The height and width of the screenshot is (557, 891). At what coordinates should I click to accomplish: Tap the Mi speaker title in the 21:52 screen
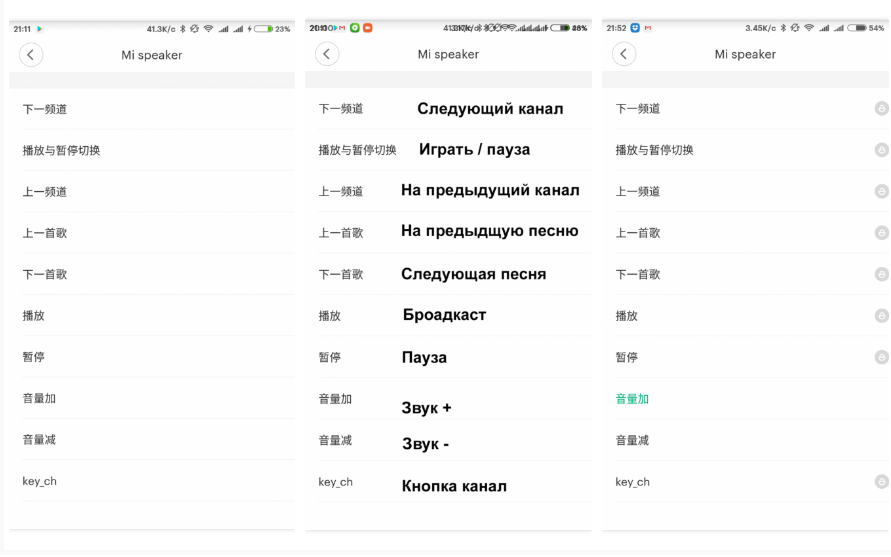(745, 54)
